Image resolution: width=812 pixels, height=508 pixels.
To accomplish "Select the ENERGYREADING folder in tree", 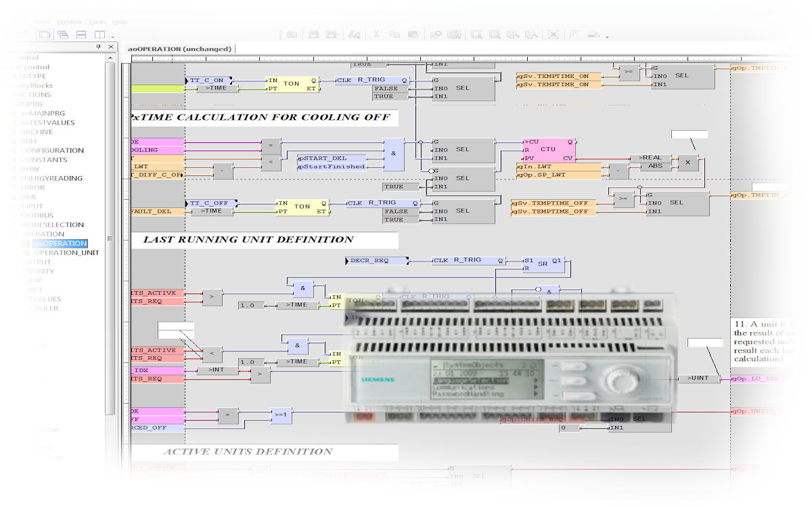I will coord(51,178).
